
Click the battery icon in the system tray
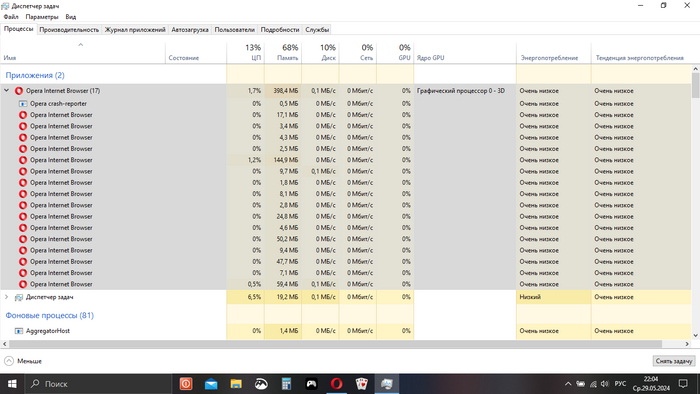point(580,384)
